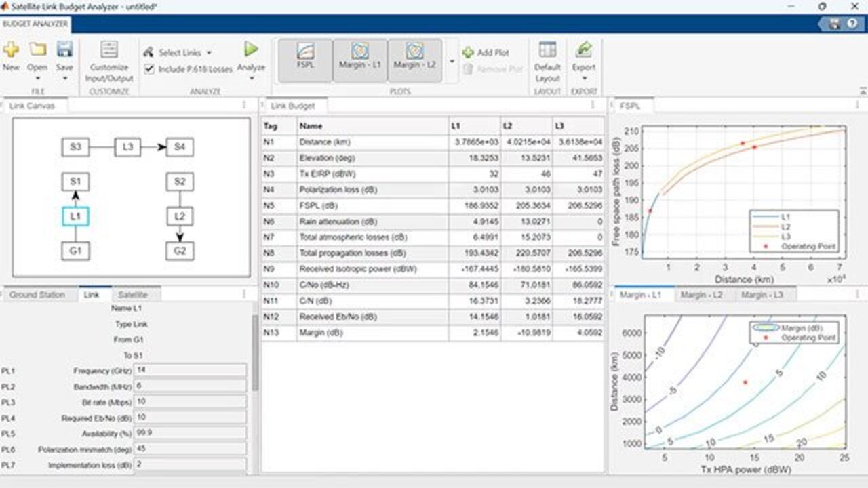Click the New file icon
This screenshot has height=488, width=868.
(x=11, y=50)
